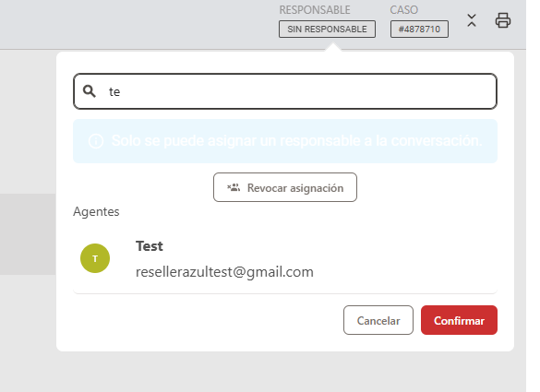This screenshot has width=540, height=392.
Task: Click Confirmar to assign the agent
Action: coord(459,320)
